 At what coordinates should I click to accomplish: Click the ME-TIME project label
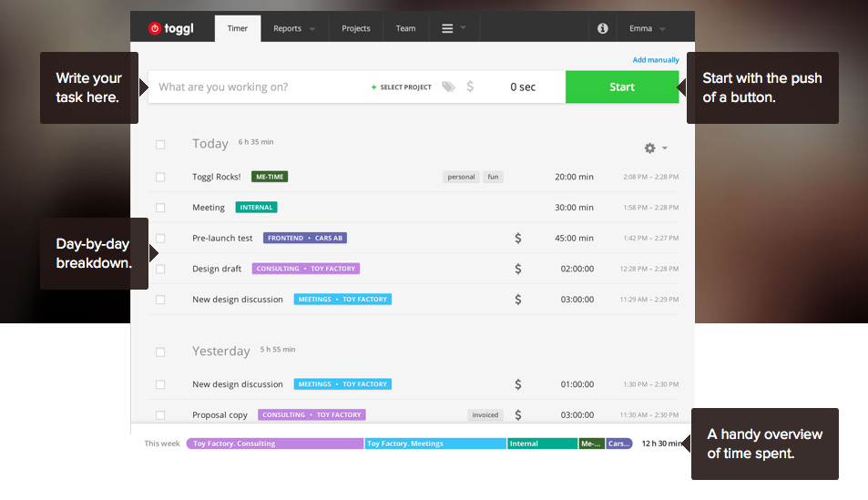[270, 177]
